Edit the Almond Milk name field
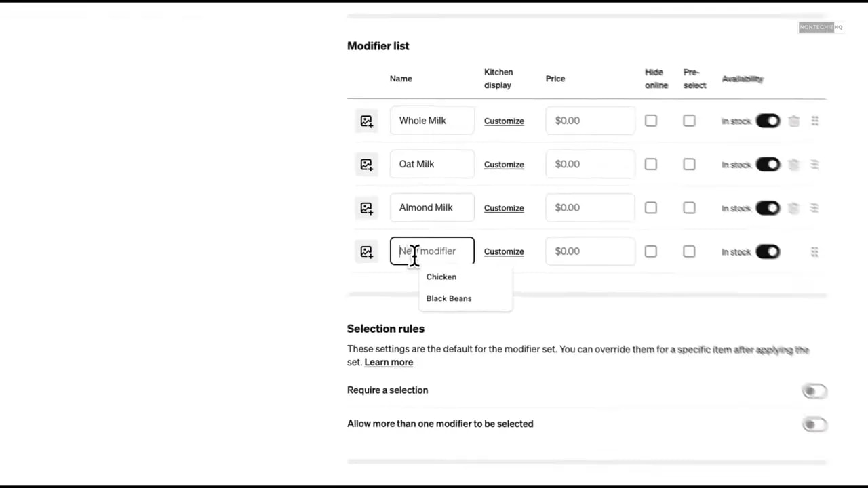 [x=432, y=207]
